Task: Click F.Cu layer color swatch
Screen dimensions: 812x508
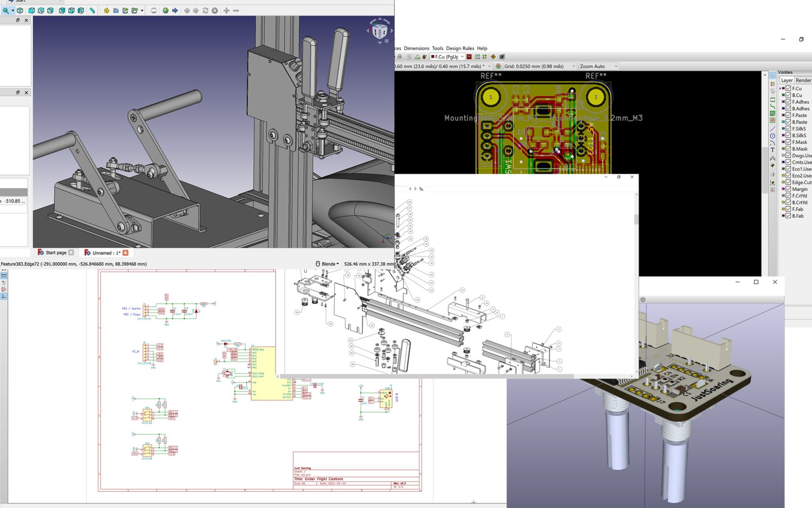Action: pyautogui.click(x=783, y=88)
